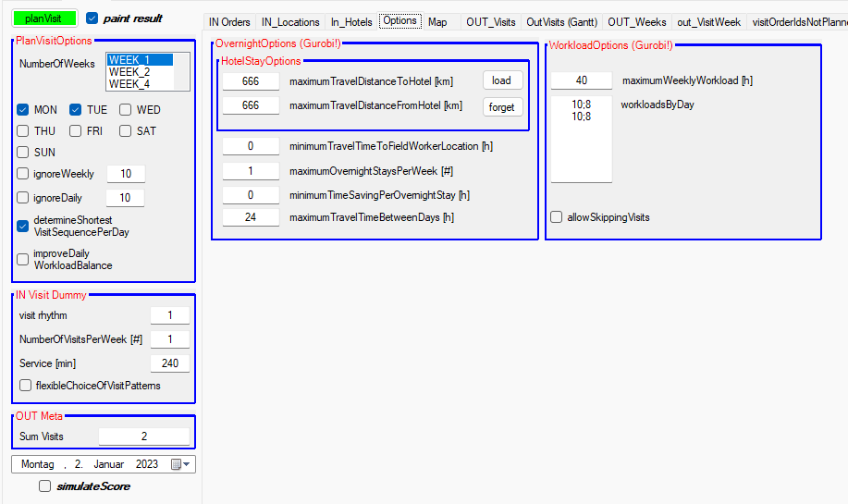Open the IN_Hotels tab
The width and height of the screenshot is (848, 504).
tap(351, 22)
